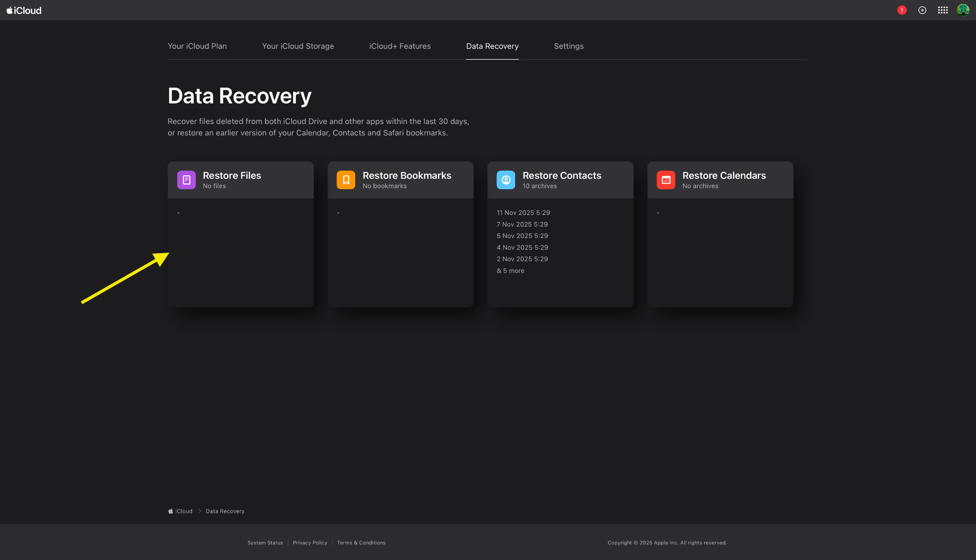Viewport: 976px width, 560px height.
Task: Click the orange Restore Bookmarks icon
Action: [346, 180]
